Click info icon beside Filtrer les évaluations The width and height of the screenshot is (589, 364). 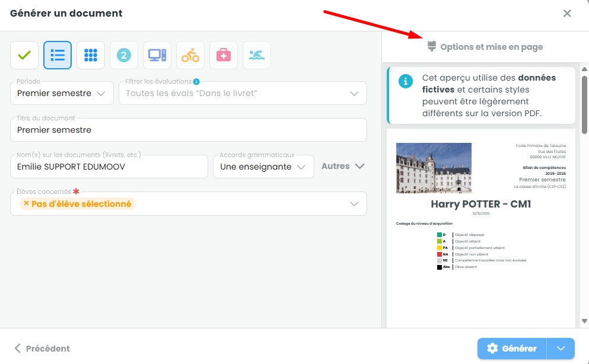(x=196, y=82)
